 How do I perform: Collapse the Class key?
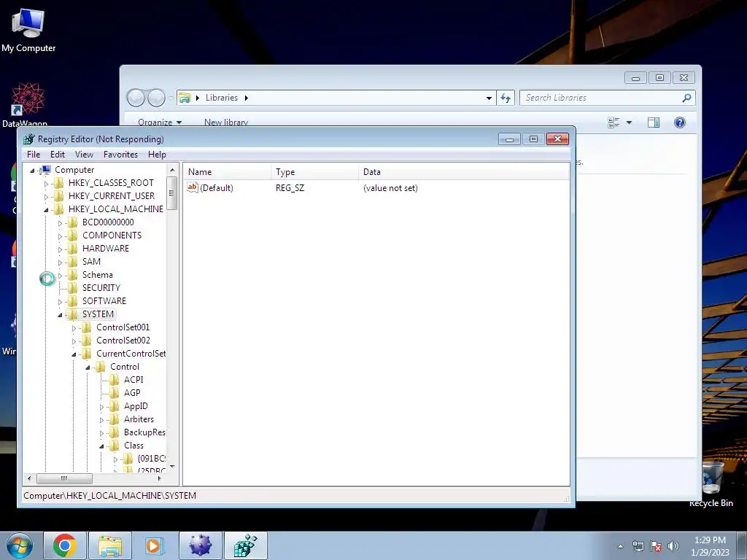tap(101, 446)
